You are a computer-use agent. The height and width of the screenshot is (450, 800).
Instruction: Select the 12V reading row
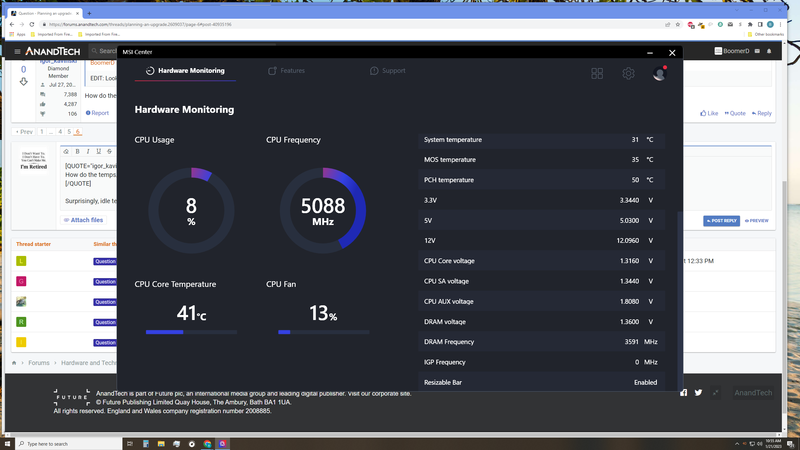point(541,240)
